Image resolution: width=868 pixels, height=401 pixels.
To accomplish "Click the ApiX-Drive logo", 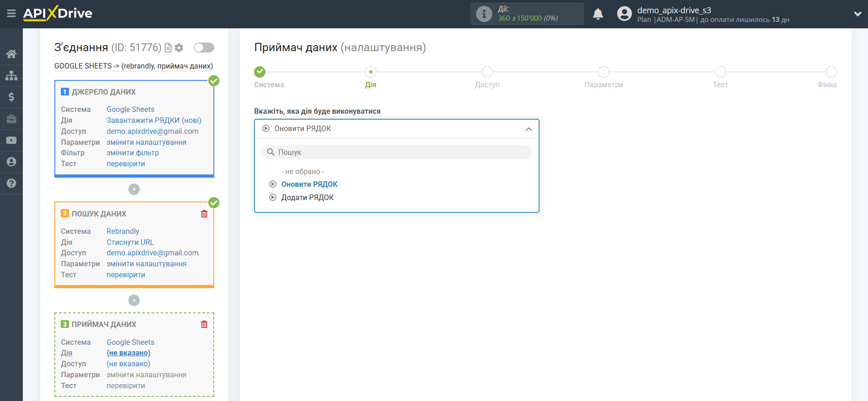I will coord(58,13).
